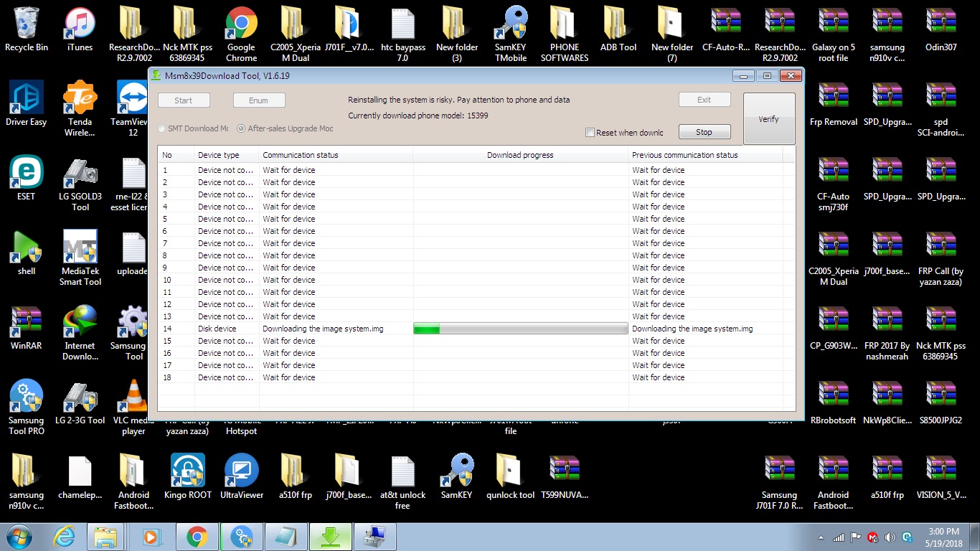The image size is (980, 551).
Task: Open the taskbar clock showing 3:00 PM
Action: point(943,537)
